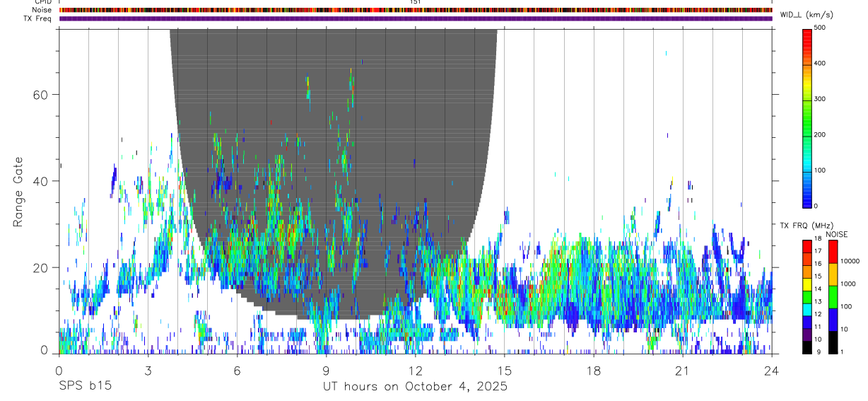The width and height of the screenshot is (868, 401).
Task: Click the 'Range Gate' y-axis label
Action: (x=18, y=193)
